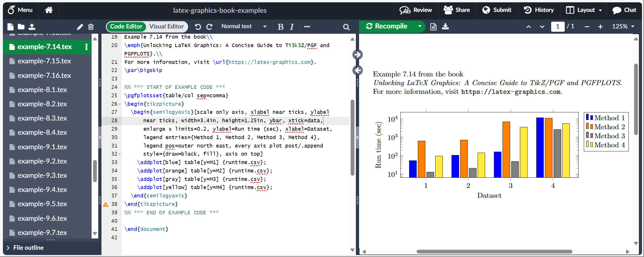Delete file with the trash icon
This screenshot has width=644, height=257.
[91, 27]
